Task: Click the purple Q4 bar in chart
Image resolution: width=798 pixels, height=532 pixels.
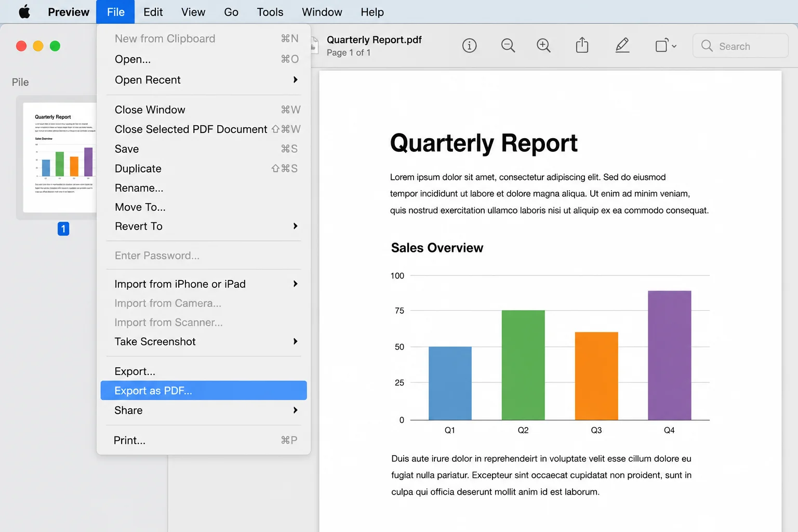Action: 670,355
